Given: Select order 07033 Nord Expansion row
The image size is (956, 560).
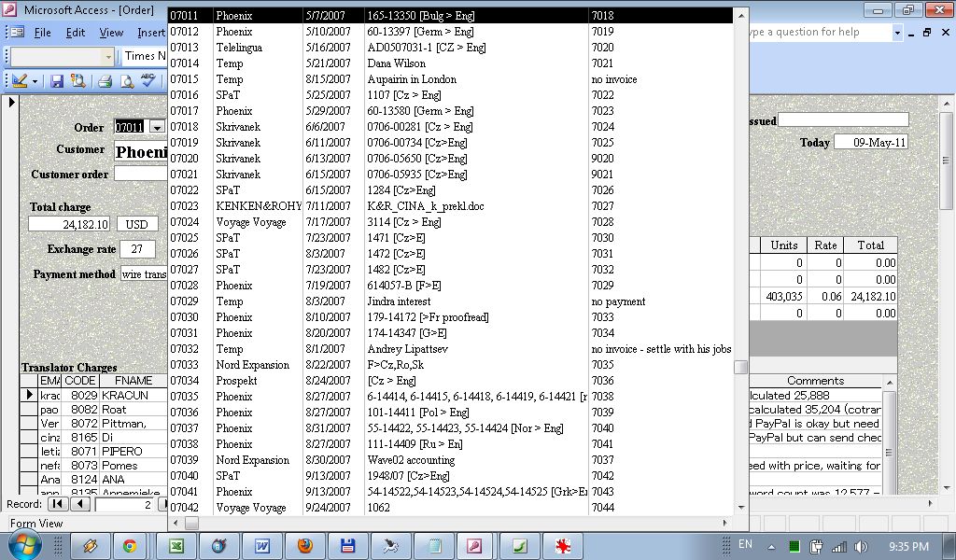Looking at the screenshot, I should point(451,364).
